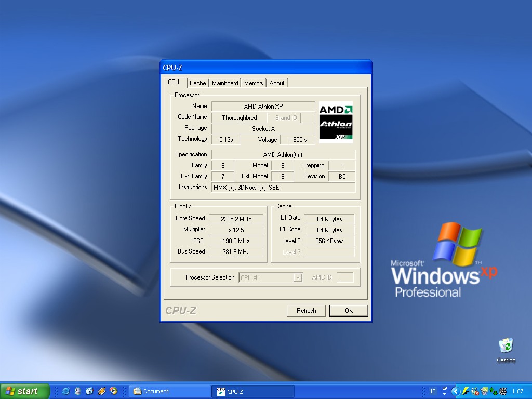Click the Multiplier value x 12.5
The width and height of the screenshot is (532, 399).
coord(236,230)
